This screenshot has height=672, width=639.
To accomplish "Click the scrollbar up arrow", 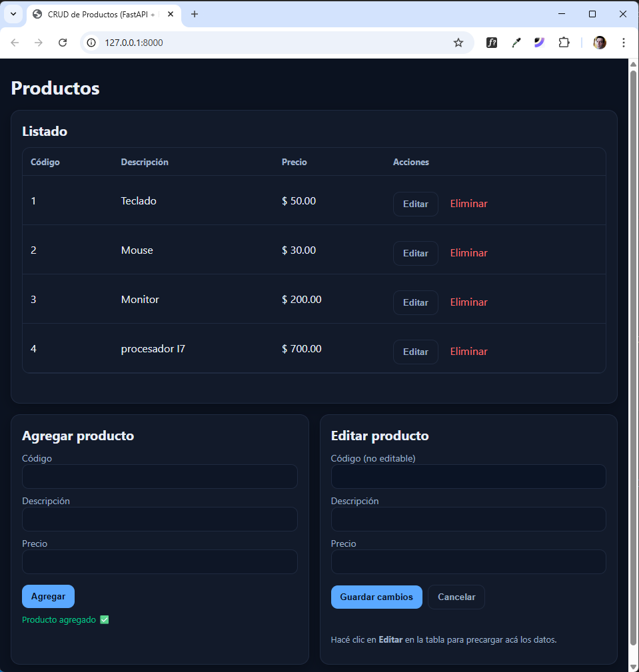I will (633, 65).
